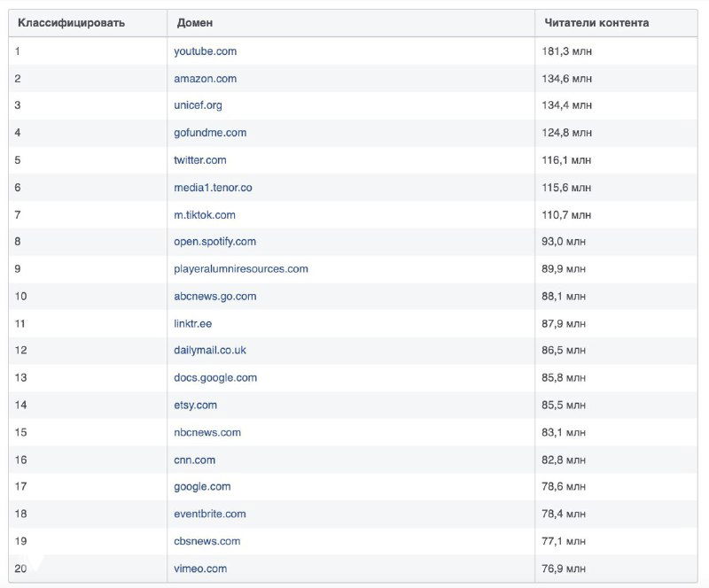Open twitter.com in the table
709x588 pixels.
coord(199,160)
